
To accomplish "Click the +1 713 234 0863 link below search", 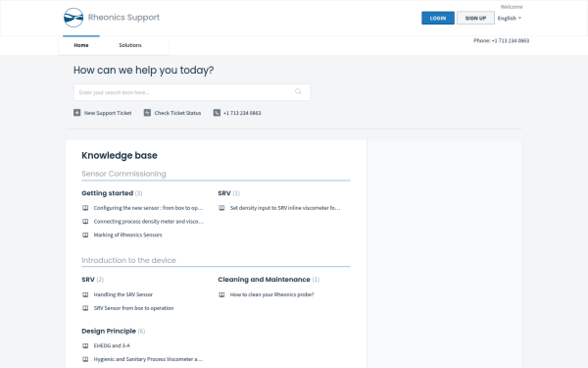I will coord(242,113).
